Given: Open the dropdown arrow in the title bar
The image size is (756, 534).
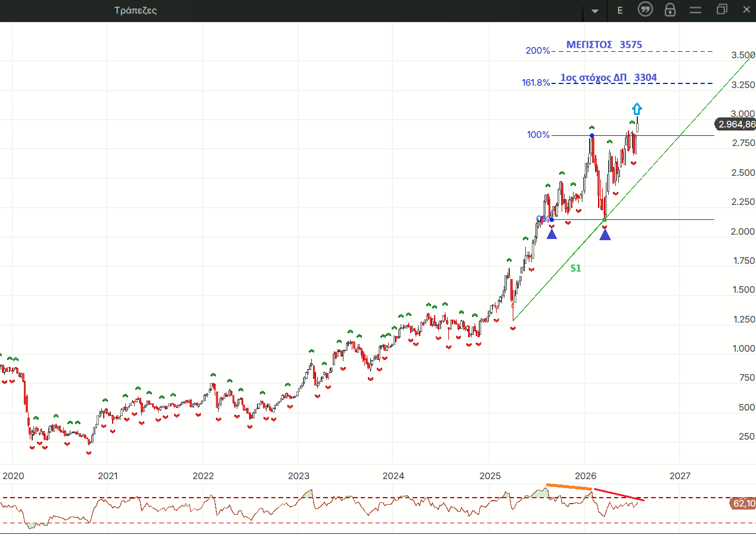Looking at the screenshot, I should pyautogui.click(x=594, y=11).
